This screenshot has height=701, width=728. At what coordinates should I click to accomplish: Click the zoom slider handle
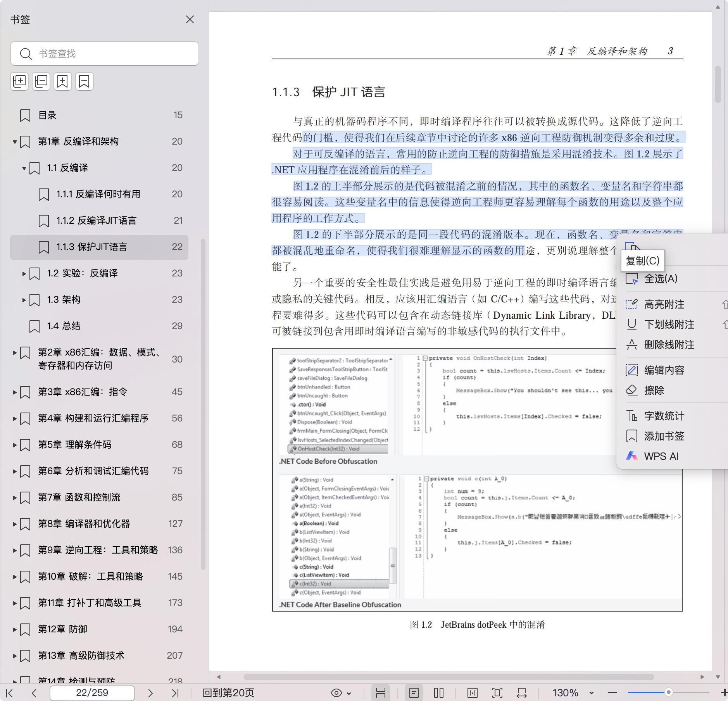coord(668,692)
